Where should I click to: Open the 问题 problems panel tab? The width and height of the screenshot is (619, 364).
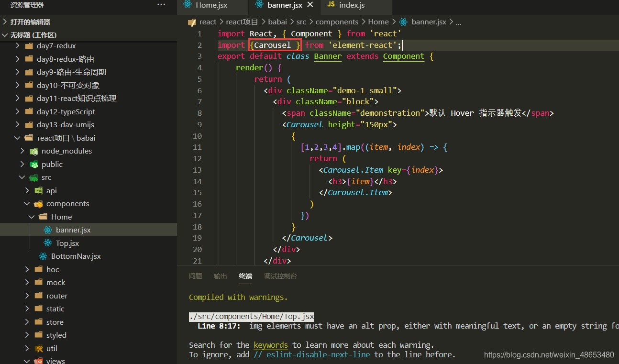[195, 276]
